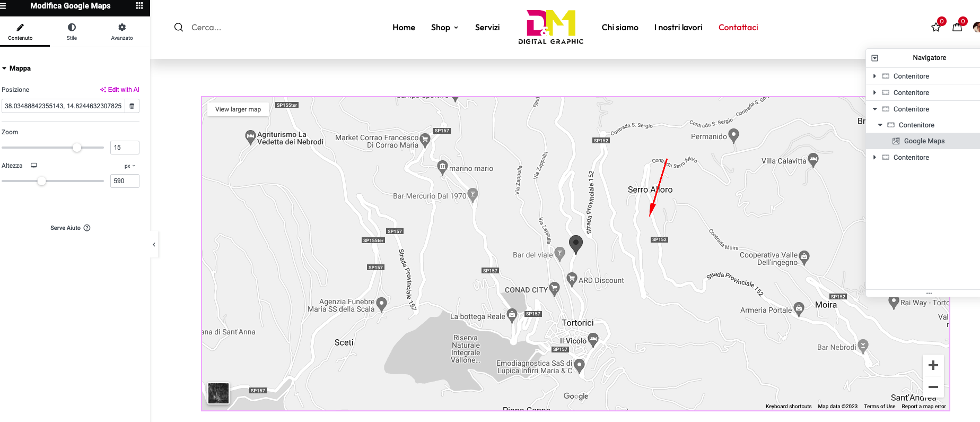Open Home menu item
The image size is (980, 422).
[x=404, y=28]
